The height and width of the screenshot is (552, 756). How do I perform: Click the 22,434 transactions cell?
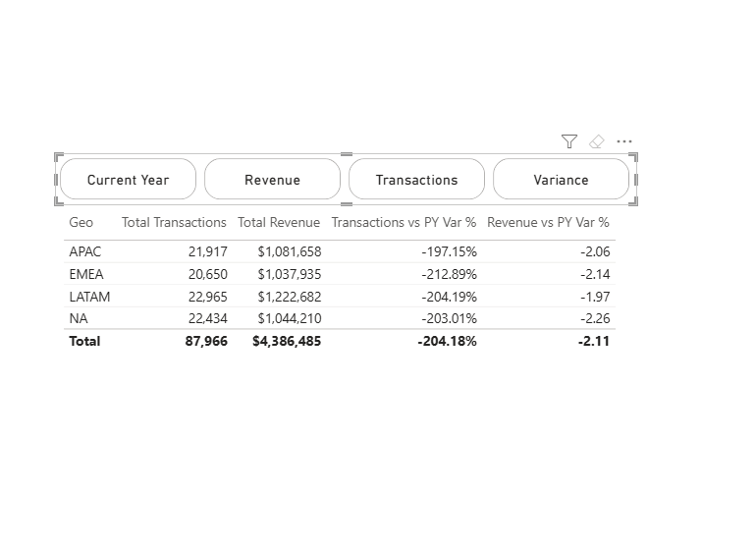(208, 318)
